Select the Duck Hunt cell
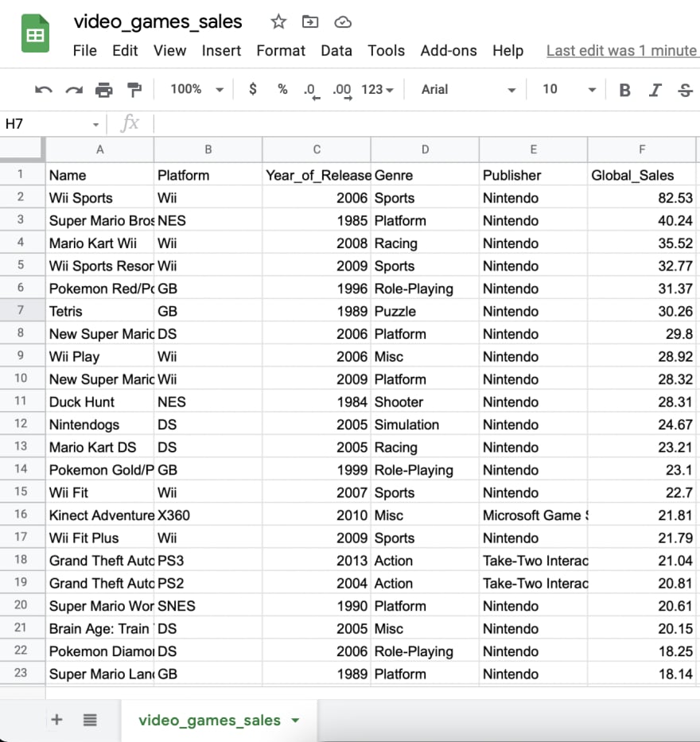The width and height of the screenshot is (700, 742). pos(100,402)
